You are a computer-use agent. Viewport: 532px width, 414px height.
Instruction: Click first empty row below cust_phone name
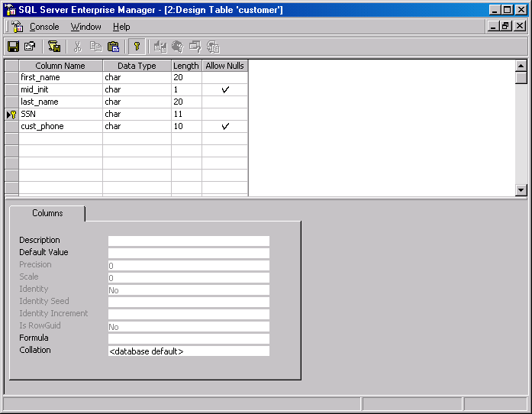tap(61, 138)
